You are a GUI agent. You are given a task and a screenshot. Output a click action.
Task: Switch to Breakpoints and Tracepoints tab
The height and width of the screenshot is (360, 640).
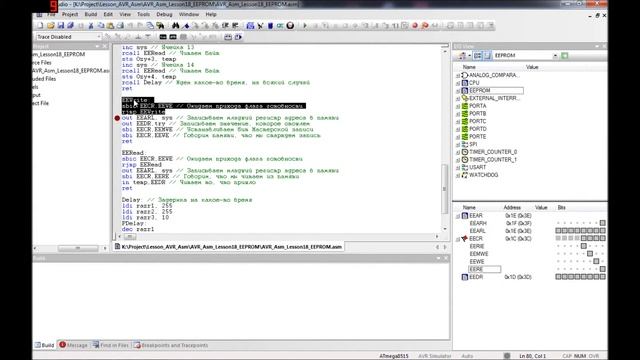click(171, 345)
